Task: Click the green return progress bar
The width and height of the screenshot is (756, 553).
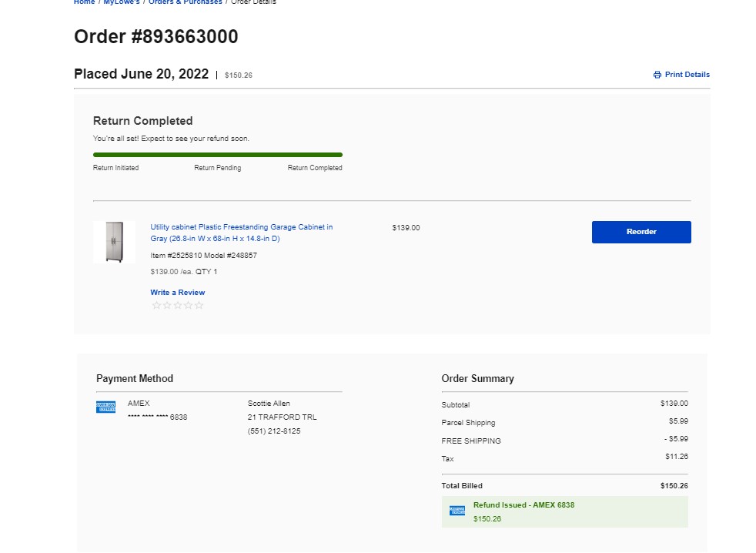Action: pos(217,155)
